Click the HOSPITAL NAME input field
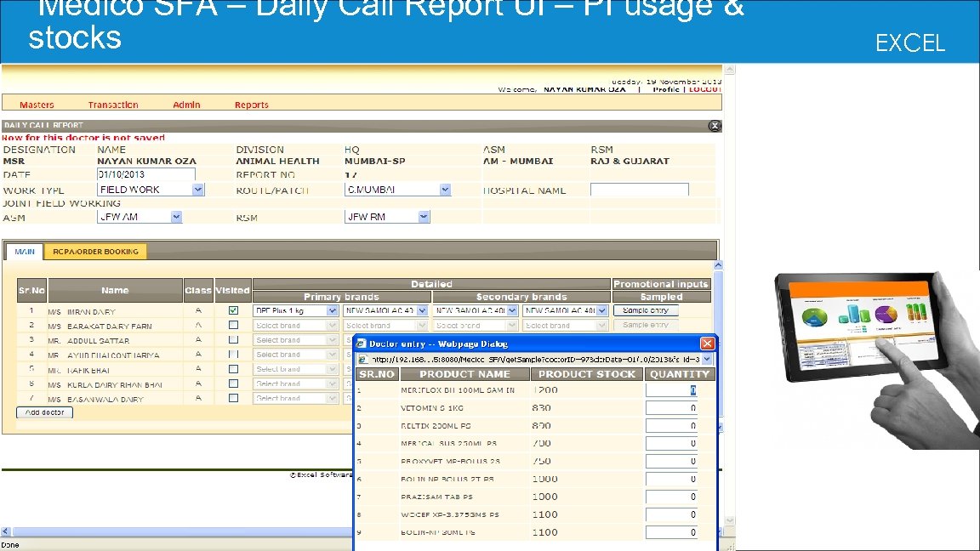This screenshot has width=980, height=551. coord(638,189)
